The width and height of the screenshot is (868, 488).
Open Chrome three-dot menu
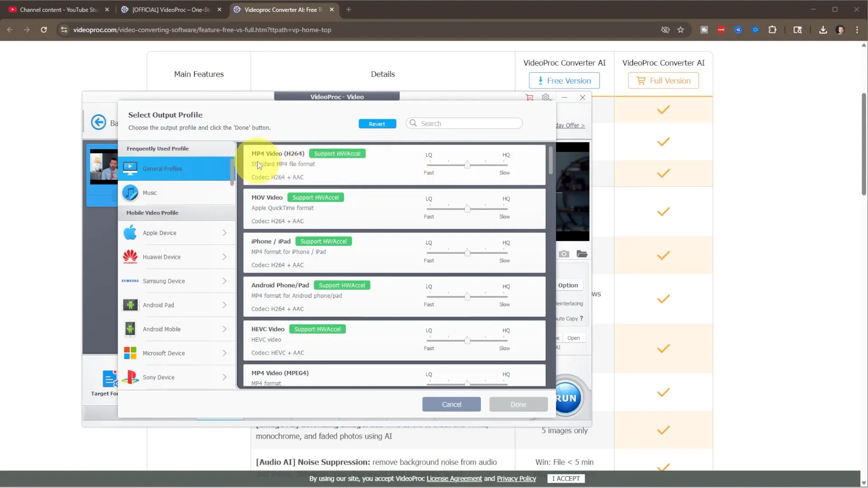pyautogui.click(x=857, y=30)
